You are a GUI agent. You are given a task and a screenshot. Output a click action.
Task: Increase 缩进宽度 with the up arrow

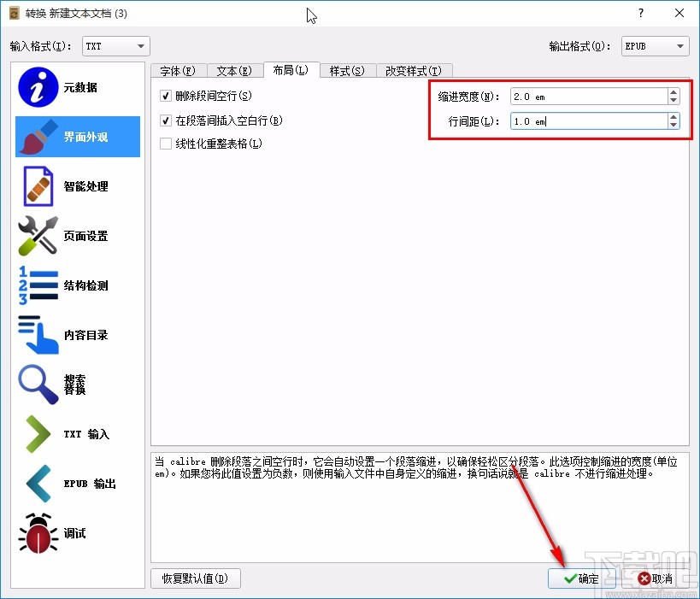click(x=674, y=92)
